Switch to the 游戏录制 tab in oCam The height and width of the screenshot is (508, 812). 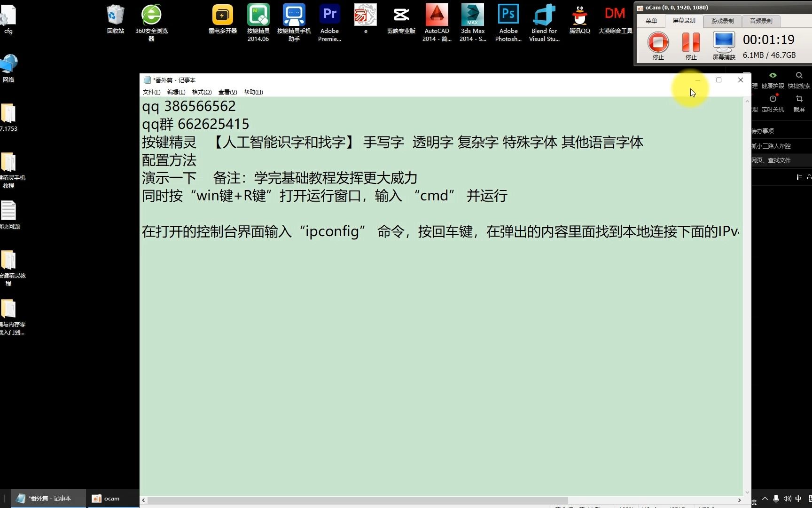coord(722,21)
